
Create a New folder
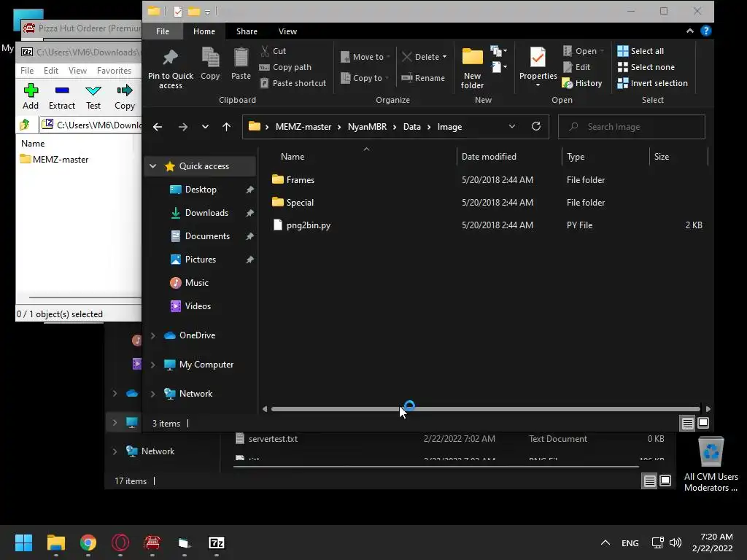pos(472,69)
